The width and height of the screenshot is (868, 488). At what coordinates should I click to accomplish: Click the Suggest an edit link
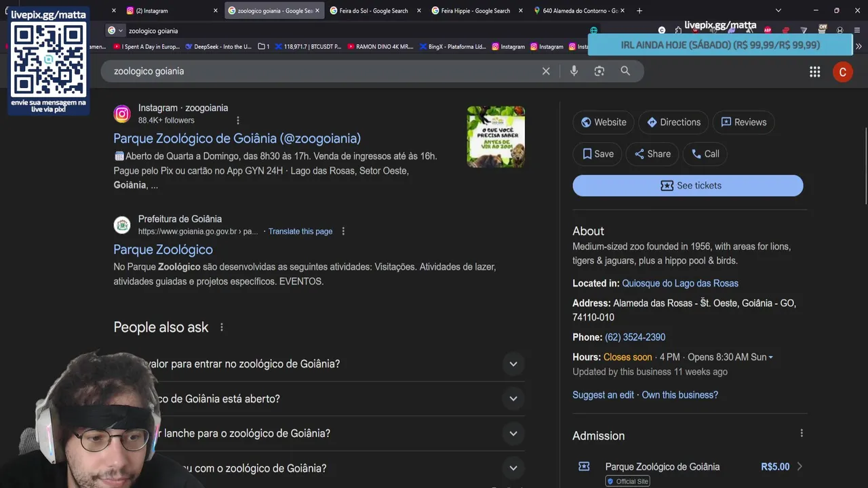(x=603, y=394)
